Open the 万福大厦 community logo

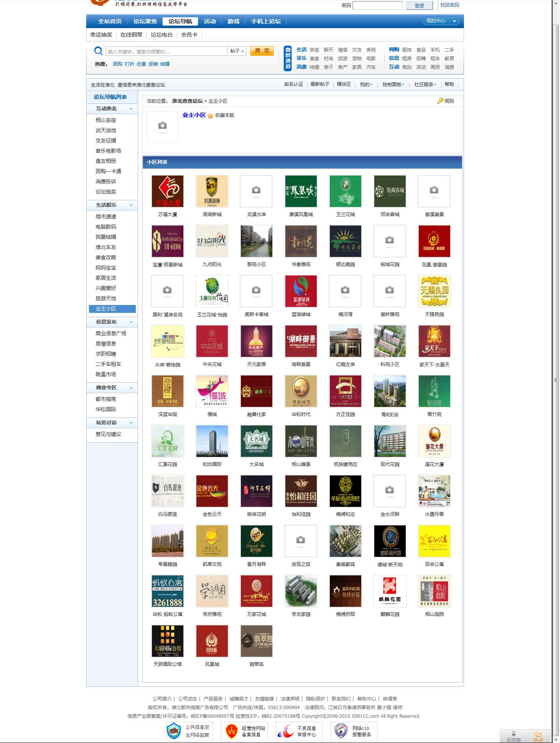pos(168,191)
